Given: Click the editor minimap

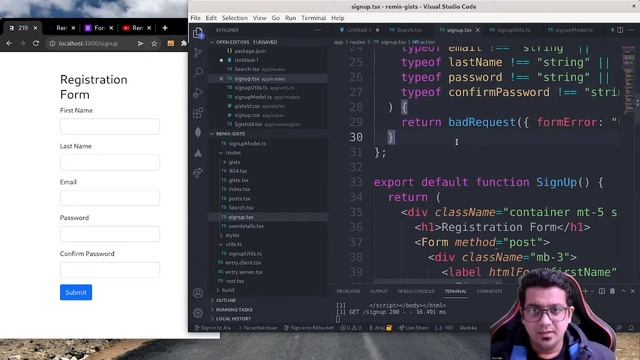Looking at the screenshot, I should pyautogui.click(x=628, y=80).
